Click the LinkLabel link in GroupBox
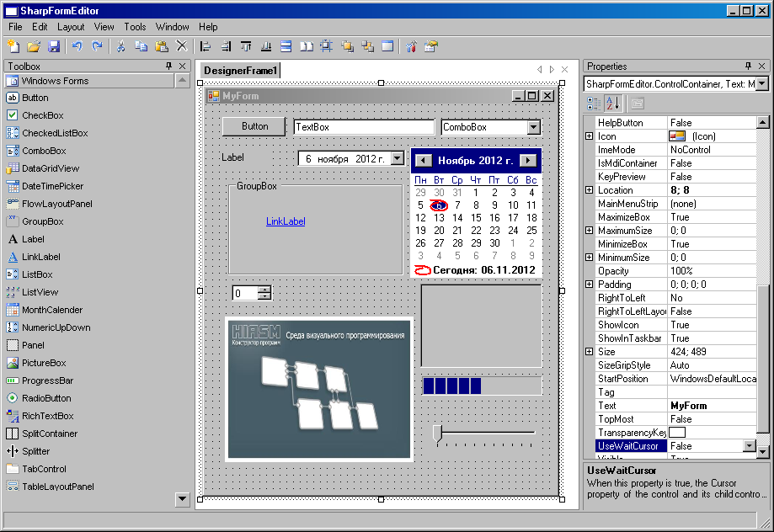The width and height of the screenshot is (774, 532). (x=286, y=221)
